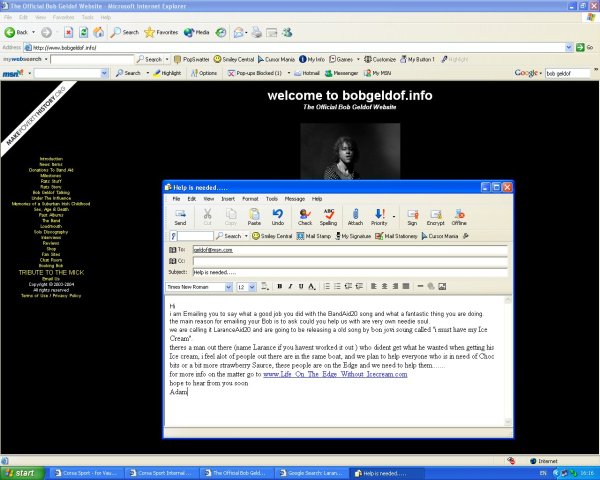Open the Format menu in the email window
This screenshot has height=480, width=600.
click(250, 199)
